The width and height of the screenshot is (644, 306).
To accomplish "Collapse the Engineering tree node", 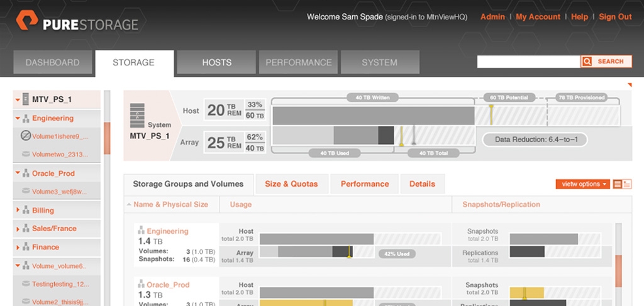I will pyautogui.click(x=18, y=119).
